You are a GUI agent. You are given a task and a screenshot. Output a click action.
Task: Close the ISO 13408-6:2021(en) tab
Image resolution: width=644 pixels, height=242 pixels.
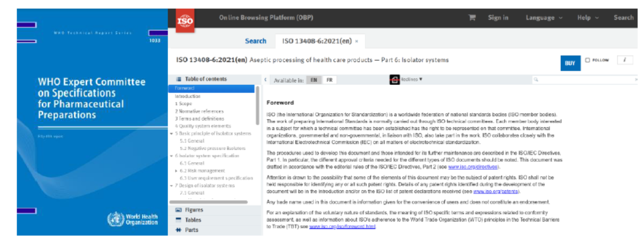point(357,41)
